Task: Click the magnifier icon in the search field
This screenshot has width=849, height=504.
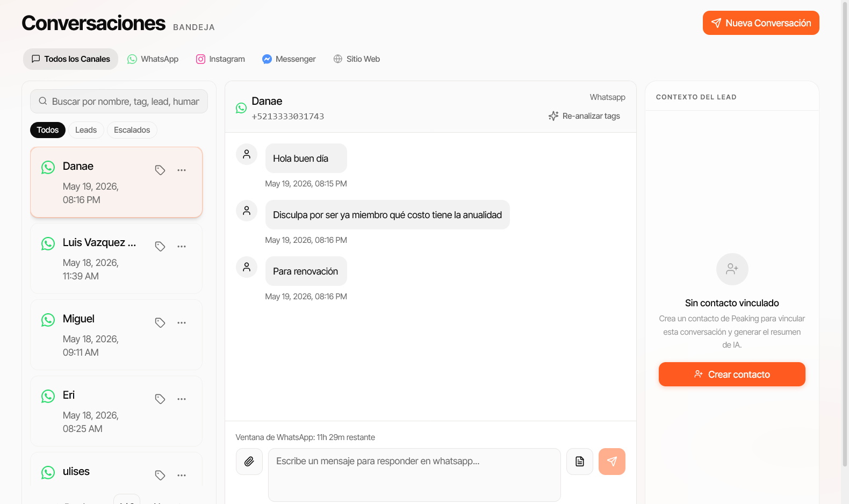Action: coord(43,101)
